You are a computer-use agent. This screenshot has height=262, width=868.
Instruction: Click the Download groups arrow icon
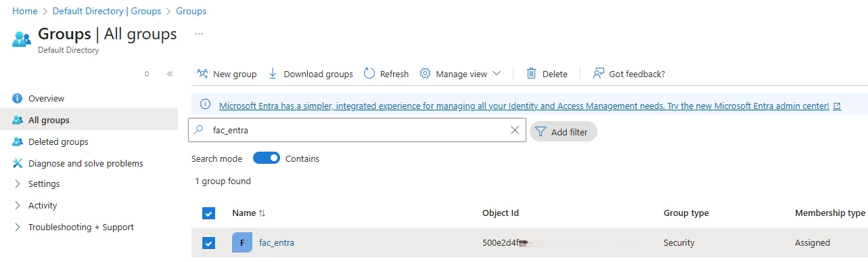273,73
